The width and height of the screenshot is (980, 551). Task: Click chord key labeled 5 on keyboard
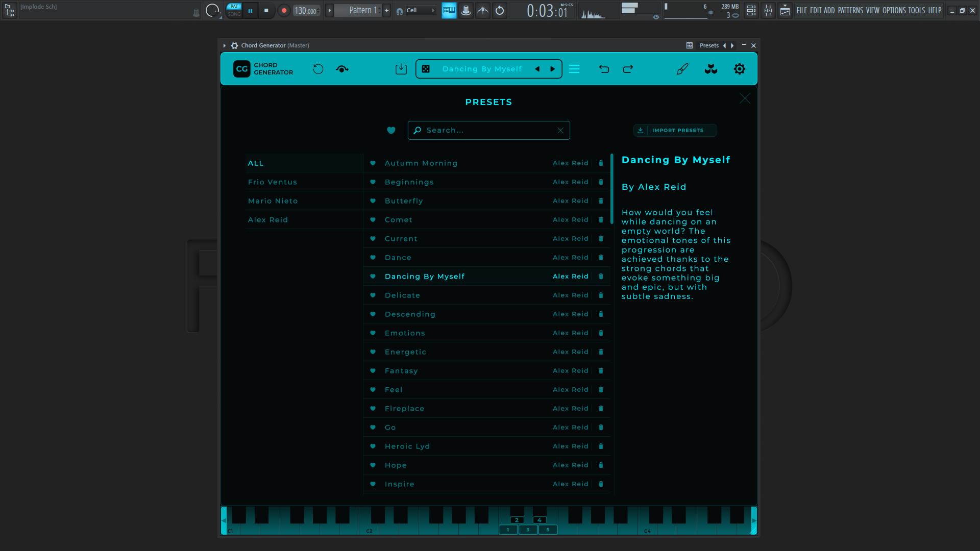tap(548, 530)
